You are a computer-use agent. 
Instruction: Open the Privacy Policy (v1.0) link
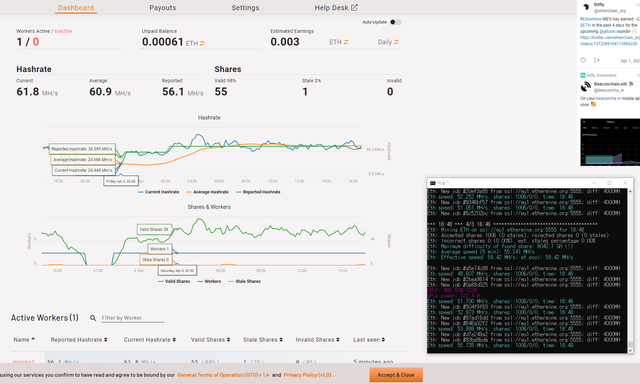coord(308,375)
